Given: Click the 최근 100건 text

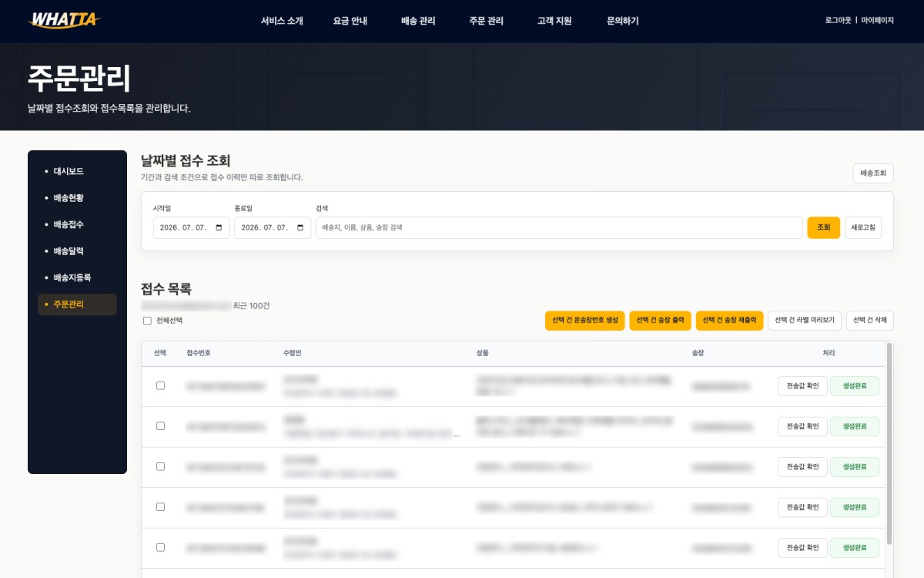Looking at the screenshot, I should pyautogui.click(x=252, y=306).
